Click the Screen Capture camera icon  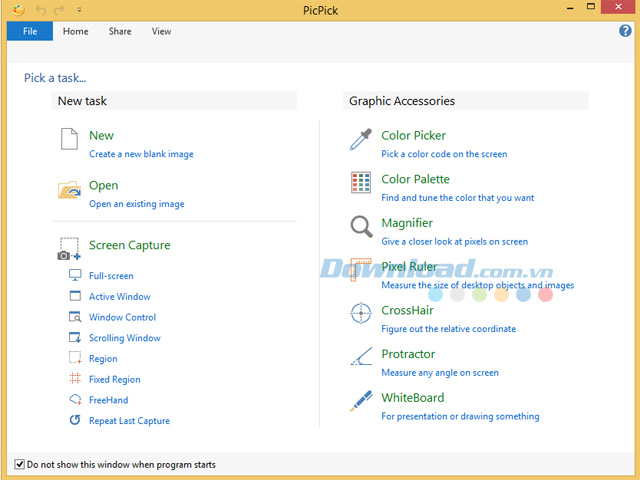click(x=69, y=249)
